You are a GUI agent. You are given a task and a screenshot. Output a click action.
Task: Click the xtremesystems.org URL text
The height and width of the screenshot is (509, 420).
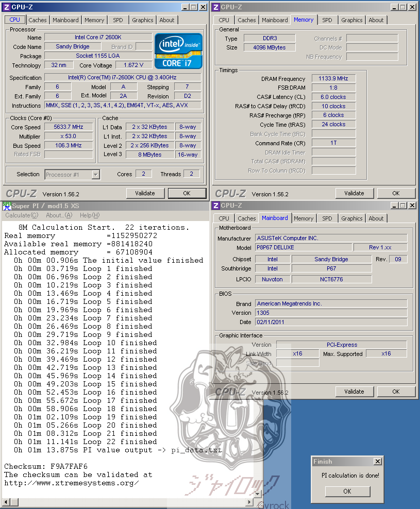click(x=72, y=483)
